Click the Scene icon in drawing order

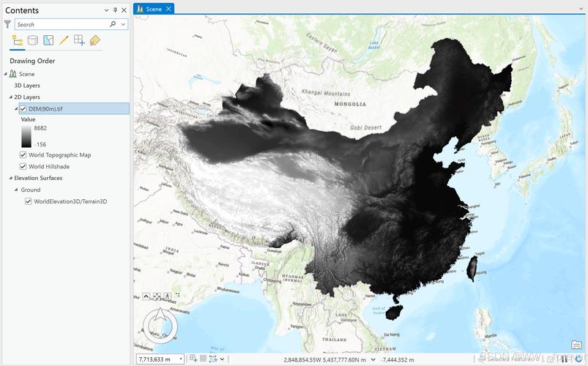click(13, 74)
